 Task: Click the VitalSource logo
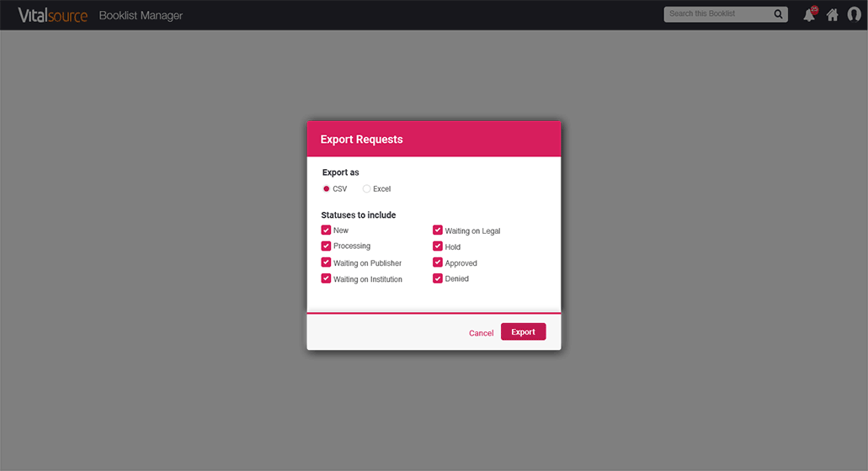52,15
